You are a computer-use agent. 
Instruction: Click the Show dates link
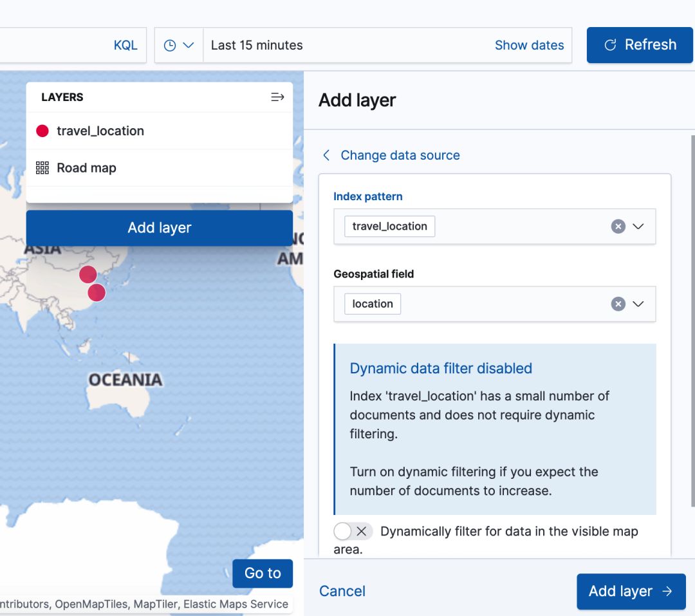(529, 45)
